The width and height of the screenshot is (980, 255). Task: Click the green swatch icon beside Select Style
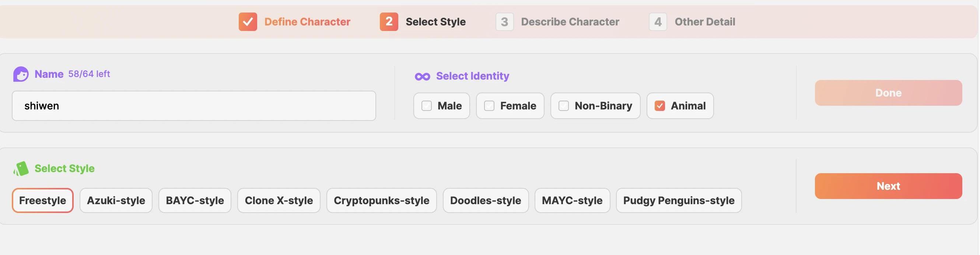(x=21, y=169)
